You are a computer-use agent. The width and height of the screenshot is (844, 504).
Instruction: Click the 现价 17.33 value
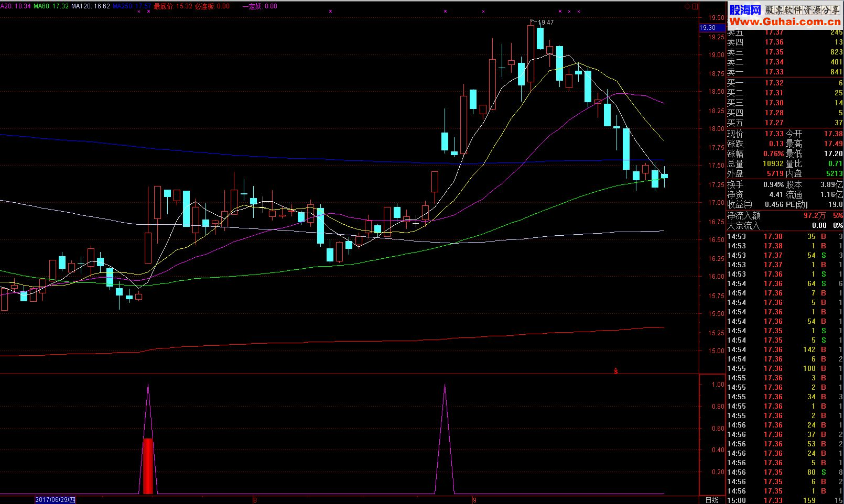point(774,134)
